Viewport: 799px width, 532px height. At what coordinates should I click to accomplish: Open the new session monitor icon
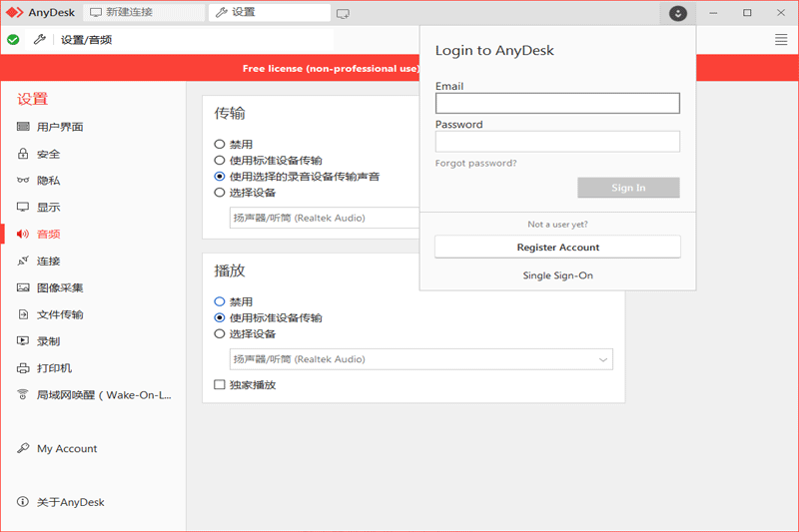tap(343, 14)
